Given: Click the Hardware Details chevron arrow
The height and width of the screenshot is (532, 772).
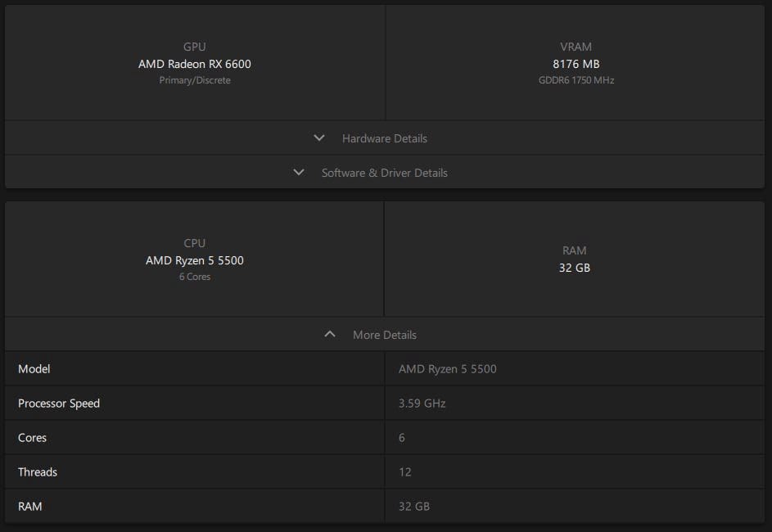Looking at the screenshot, I should pyautogui.click(x=319, y=138).
